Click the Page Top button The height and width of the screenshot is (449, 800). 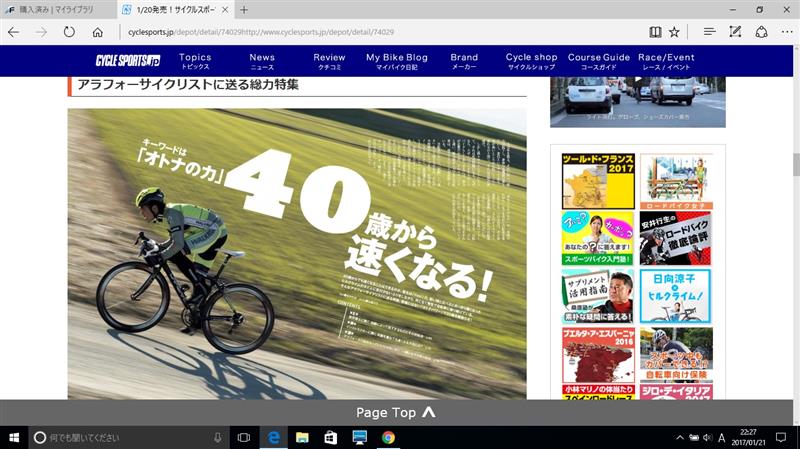pyautogui.click(x=396, y=412)
